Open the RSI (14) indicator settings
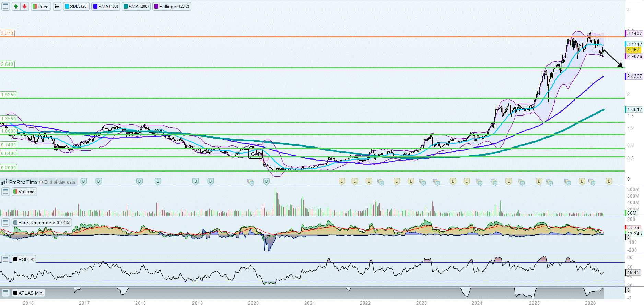Screen dimensions: 644x306 [24, 259]
